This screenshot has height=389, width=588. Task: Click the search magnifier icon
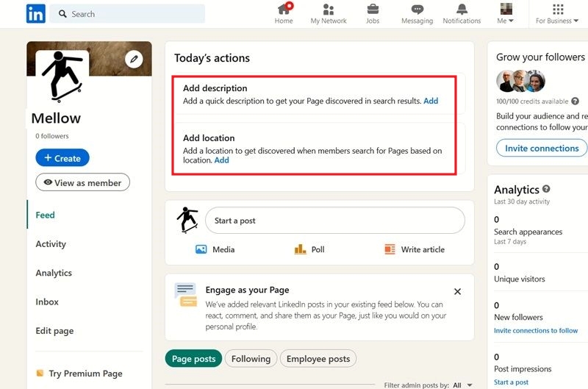click(62, 14)
